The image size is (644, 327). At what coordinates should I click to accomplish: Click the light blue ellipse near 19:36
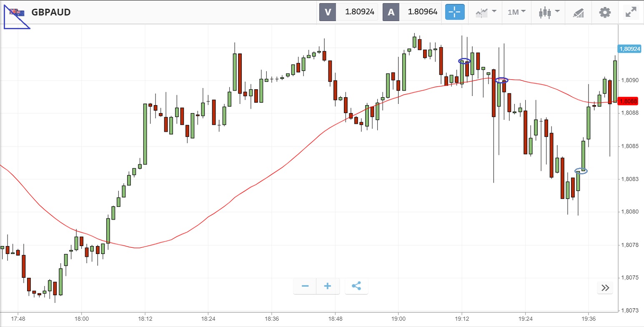click(581, 171)
